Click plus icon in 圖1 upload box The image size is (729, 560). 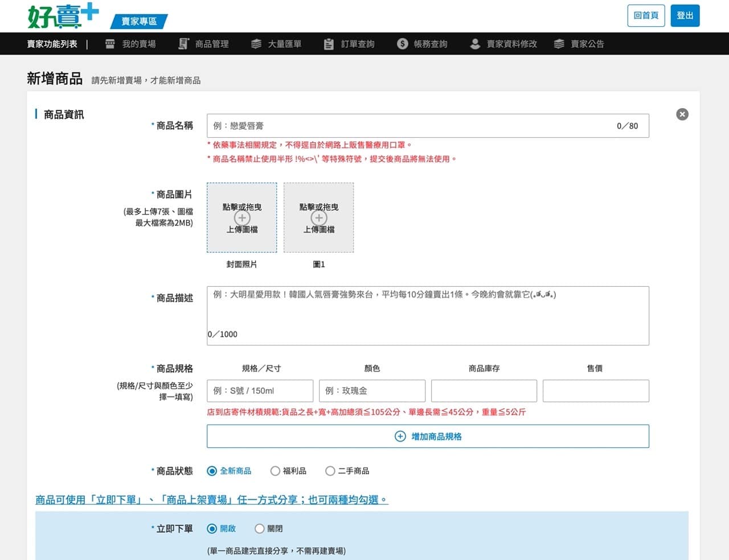319,218
